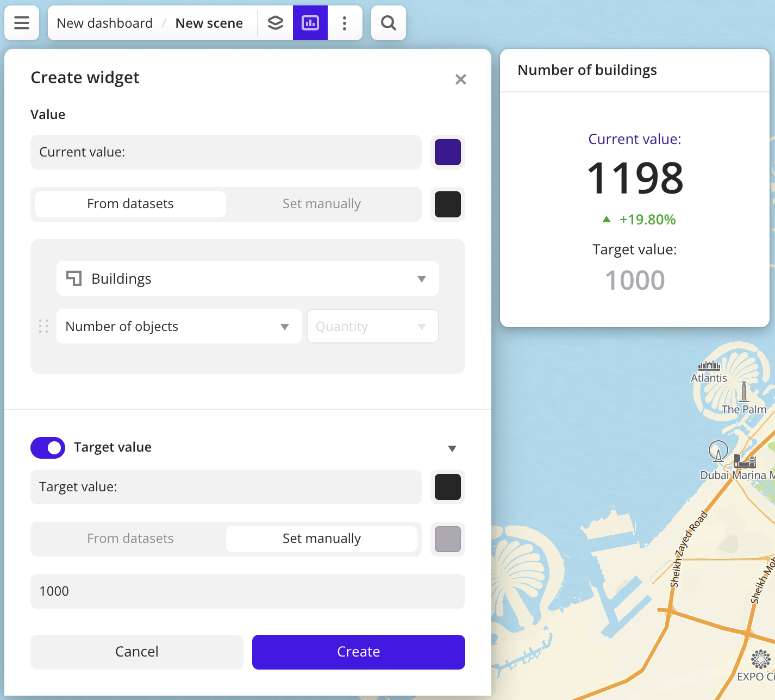
Task: Open the Quantity dropdown
Action: coord(372,326)
